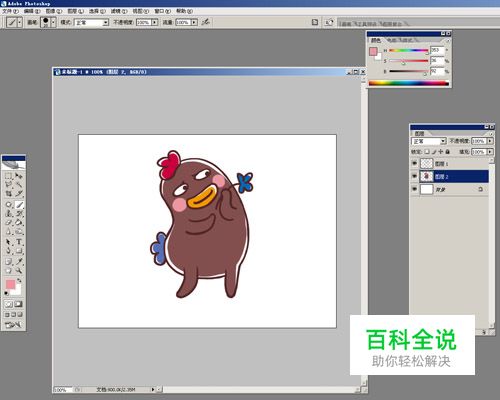Screen dimensions: 500x400
Task: Select the Path Selection tool
Action: point(9,242)
